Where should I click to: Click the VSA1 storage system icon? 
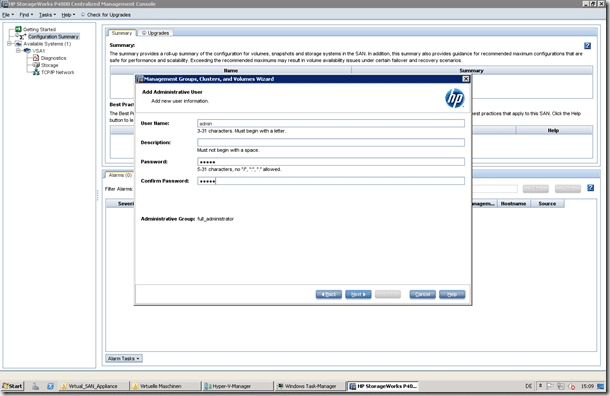27,51
